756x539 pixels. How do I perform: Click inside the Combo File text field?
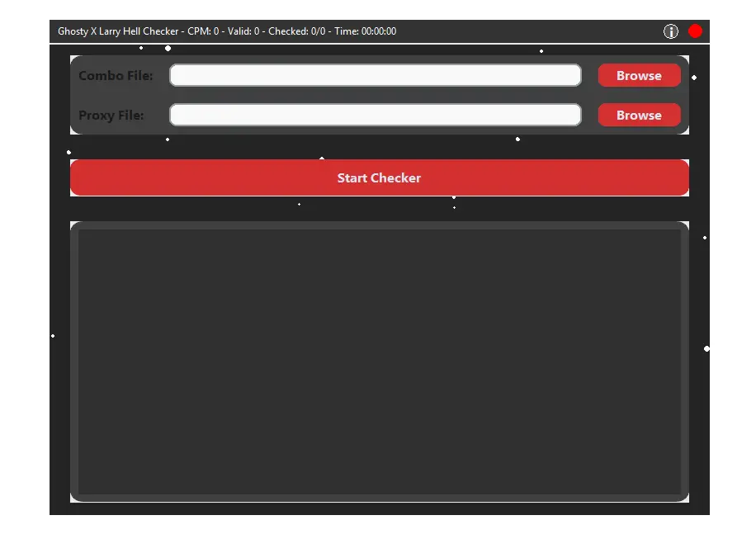point(375,74)
